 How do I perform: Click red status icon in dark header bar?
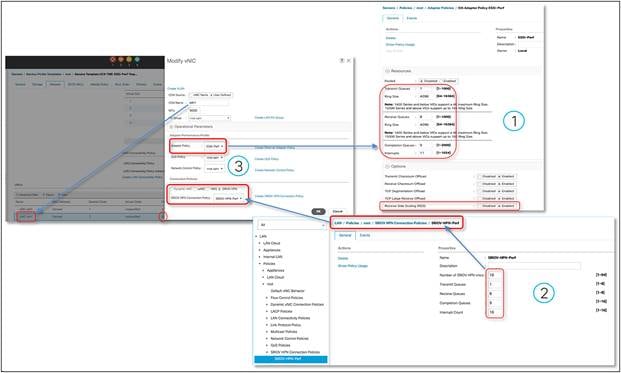point(113,60)
